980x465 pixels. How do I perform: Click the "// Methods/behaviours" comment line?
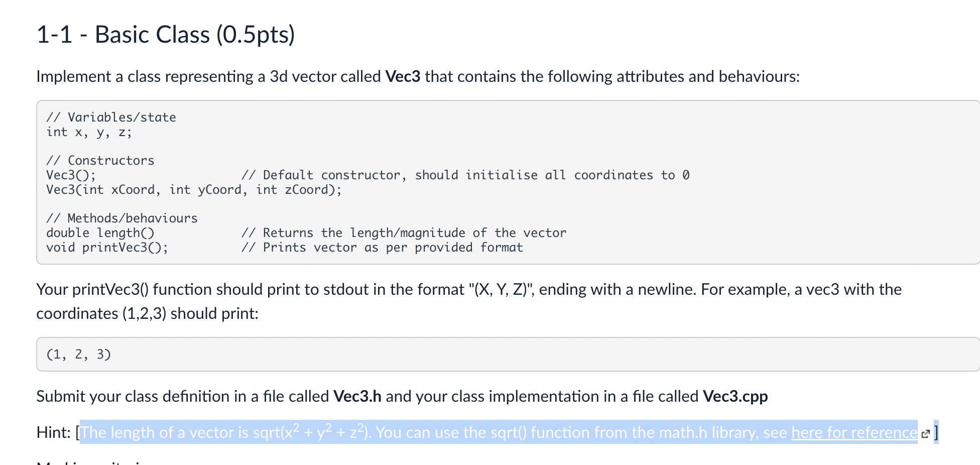click(x=122, y=218)
